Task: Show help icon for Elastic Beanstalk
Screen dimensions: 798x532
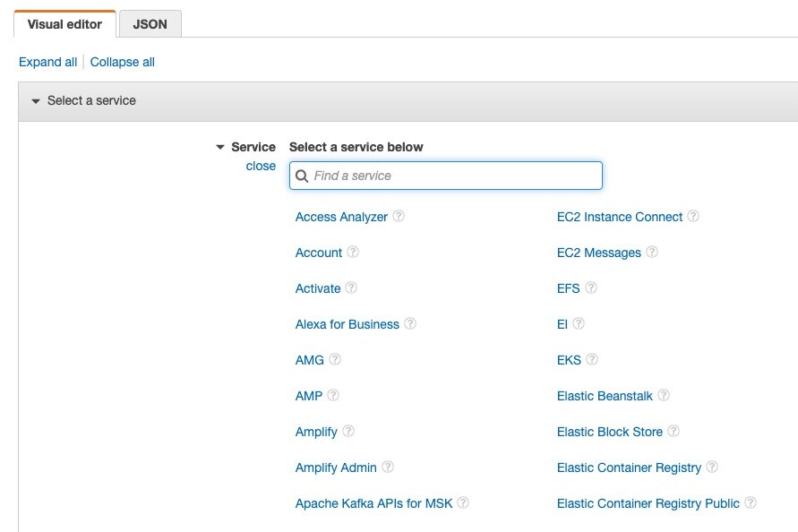Action: [664, 395]
